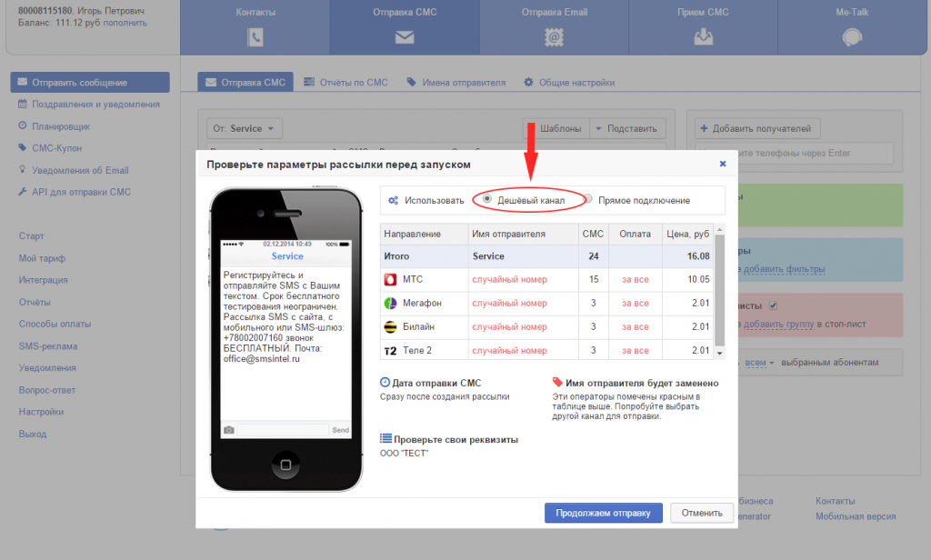Click the Мегафон operator logo
Viewport: 931px width, 560px height.
390,303
